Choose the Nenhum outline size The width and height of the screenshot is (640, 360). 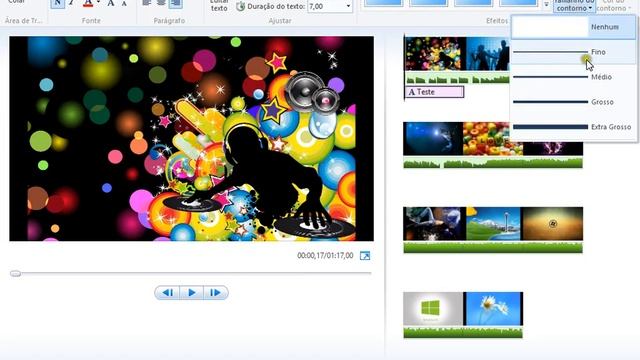573,27
